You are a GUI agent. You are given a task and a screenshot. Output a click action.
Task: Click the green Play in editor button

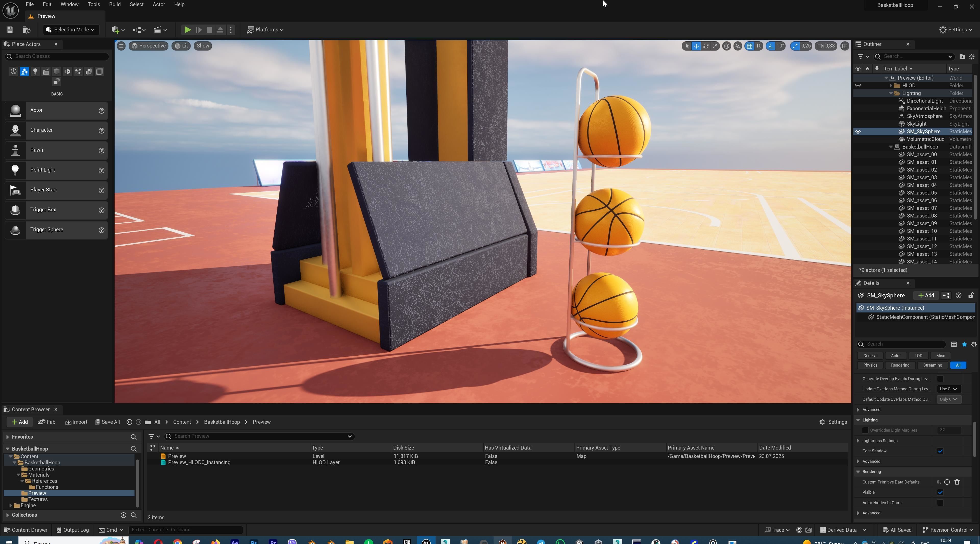pyautogui.click(x=188, y=30)
